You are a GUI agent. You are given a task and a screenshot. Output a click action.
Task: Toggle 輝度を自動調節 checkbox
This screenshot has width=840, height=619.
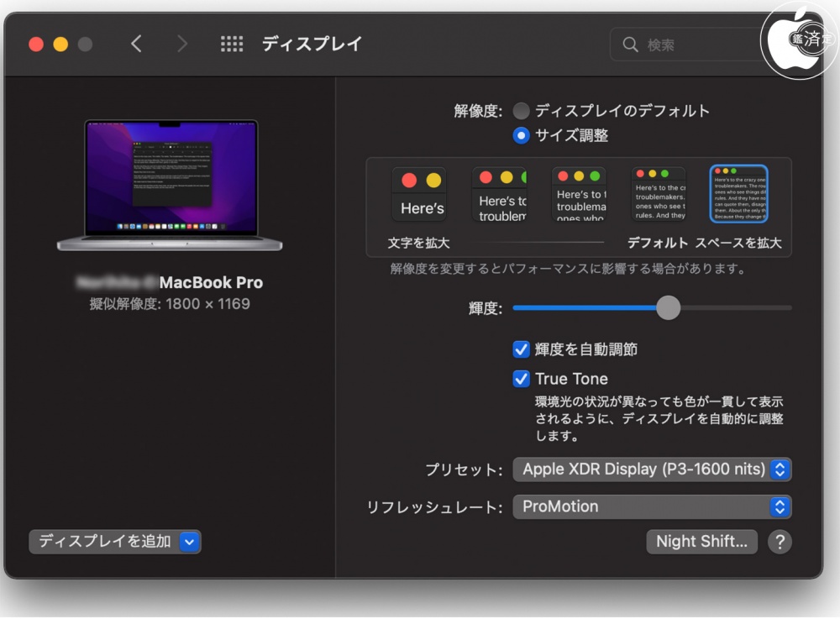tap(522, 349)
